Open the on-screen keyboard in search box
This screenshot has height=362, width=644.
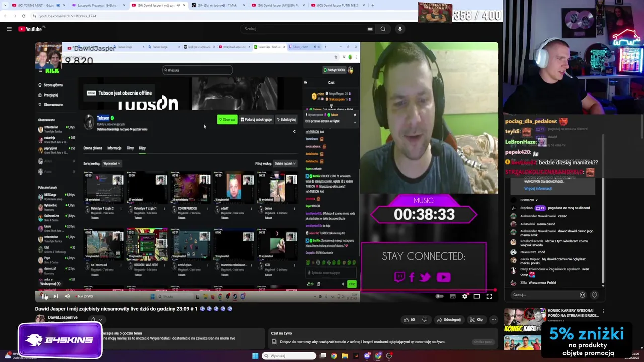coord(370,29)
